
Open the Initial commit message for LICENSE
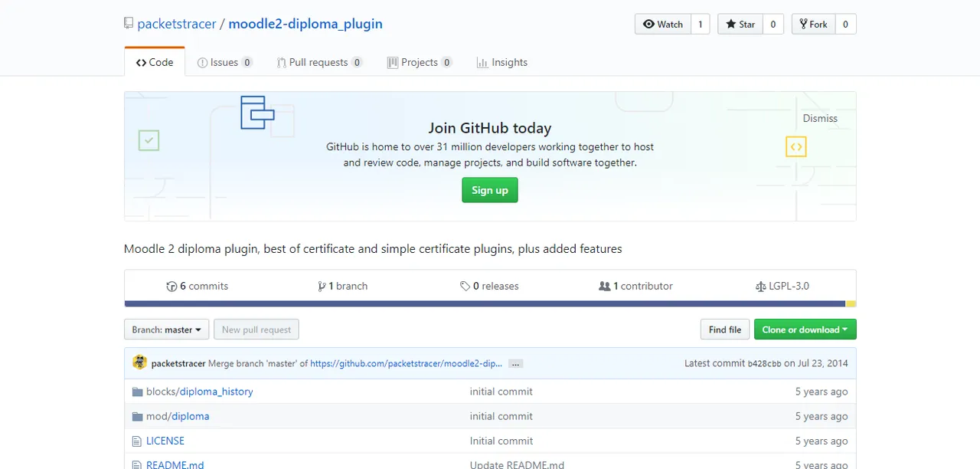pos(501,441)
